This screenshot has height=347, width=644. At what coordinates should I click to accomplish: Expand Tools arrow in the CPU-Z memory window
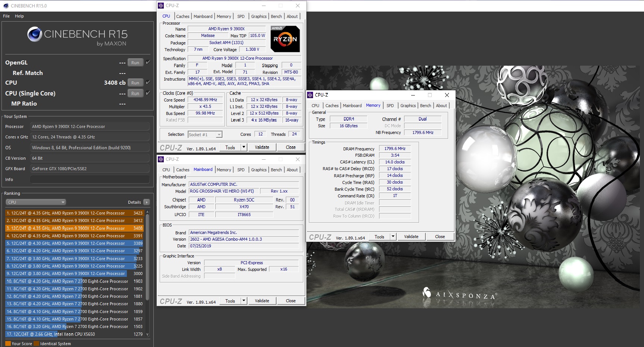click(393, 237)
